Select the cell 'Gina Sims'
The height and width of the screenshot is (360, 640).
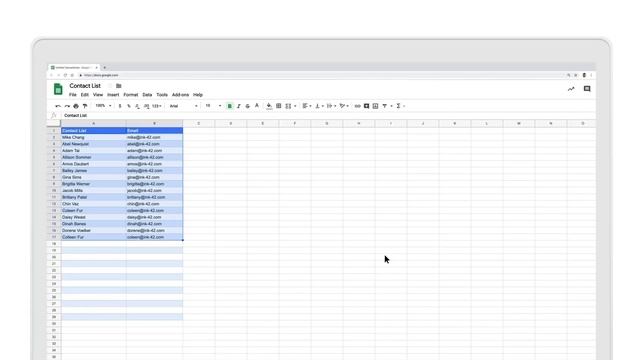click(x=93, y=177)
